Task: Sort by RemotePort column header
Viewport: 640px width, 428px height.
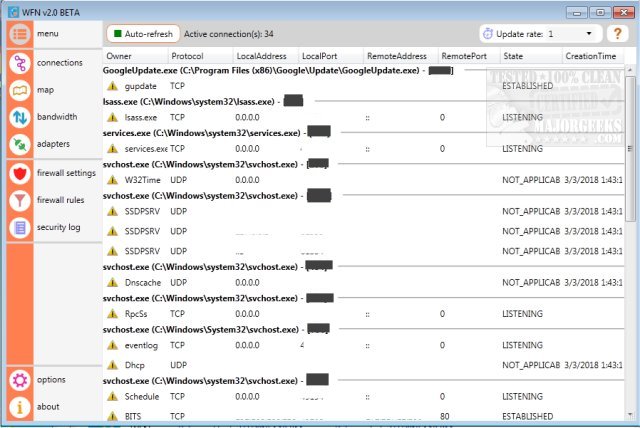Action: point(469,56)
